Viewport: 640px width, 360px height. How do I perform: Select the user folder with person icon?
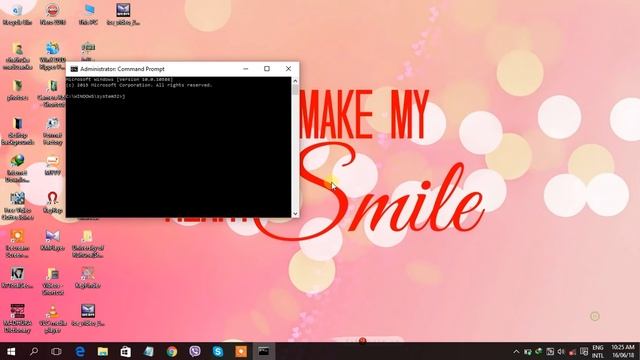[x=17, y=56]
